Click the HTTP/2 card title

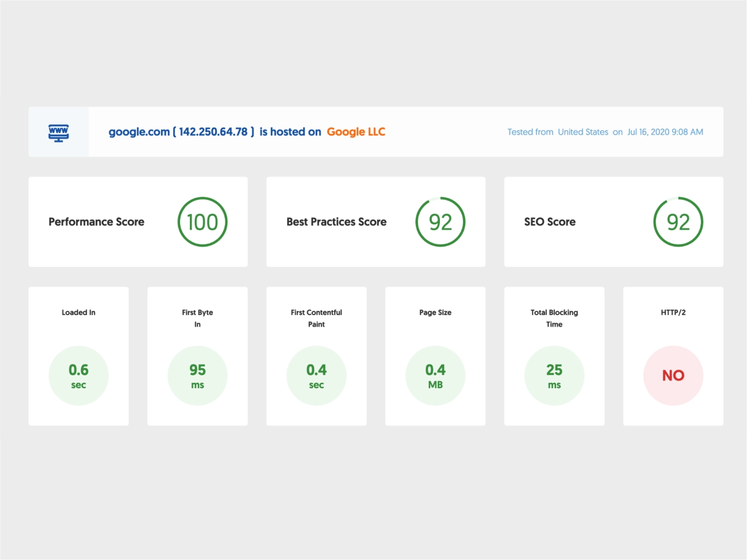[673, 312]
